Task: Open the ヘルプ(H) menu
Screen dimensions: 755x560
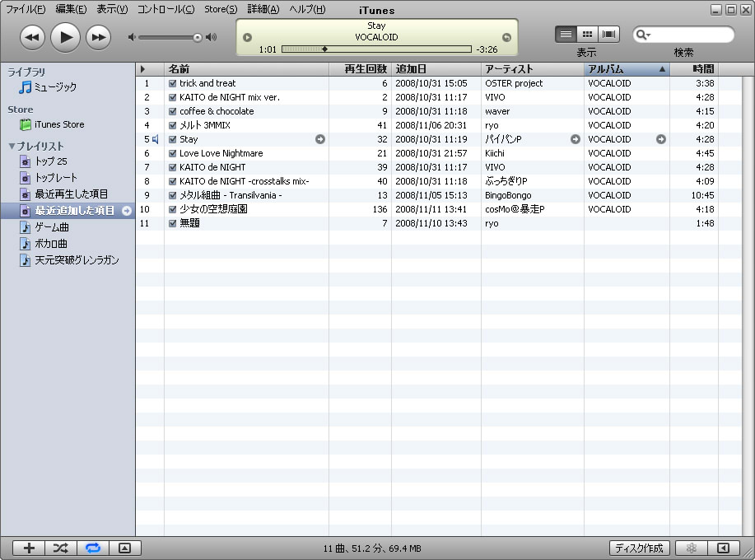Action: (x=307, y=9)
